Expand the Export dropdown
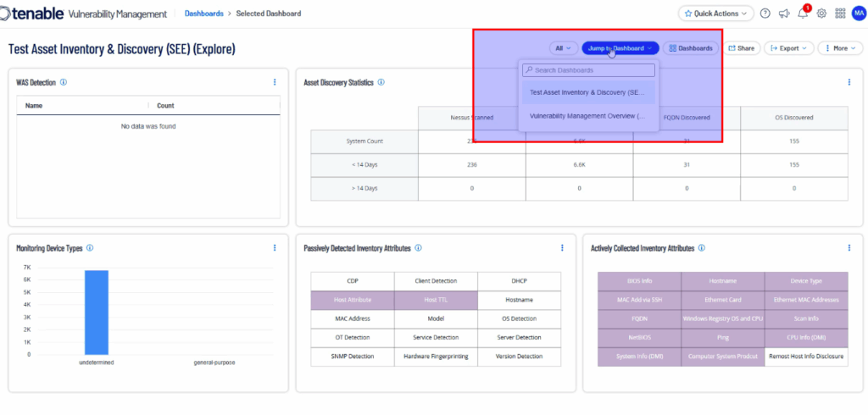 [789, 48]
